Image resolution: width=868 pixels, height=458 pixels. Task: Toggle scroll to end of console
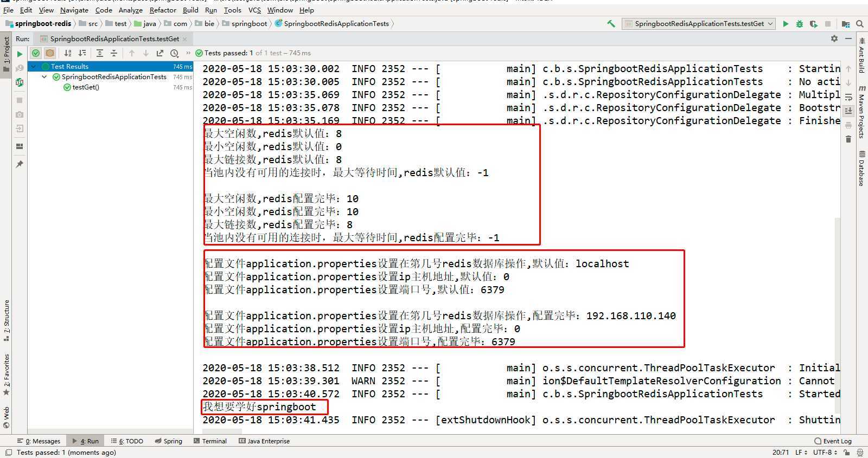(848, 111)
